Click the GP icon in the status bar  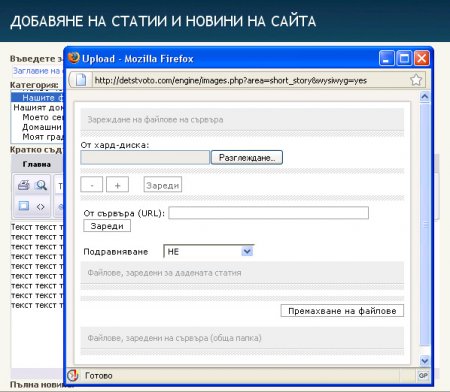423,376
